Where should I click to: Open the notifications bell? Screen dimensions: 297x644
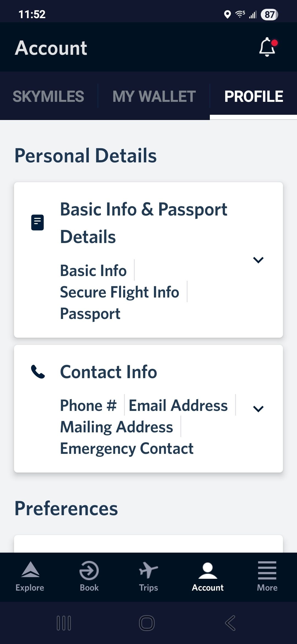click(x=267, y=47)
